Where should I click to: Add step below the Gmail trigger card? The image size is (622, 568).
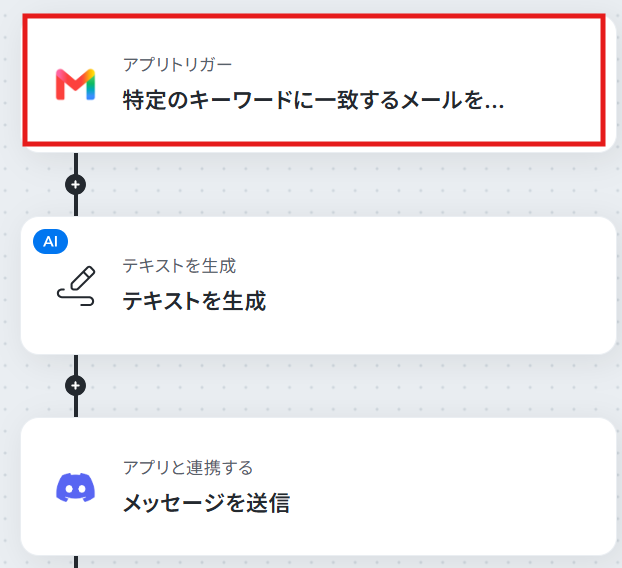(x=75, y=184)
